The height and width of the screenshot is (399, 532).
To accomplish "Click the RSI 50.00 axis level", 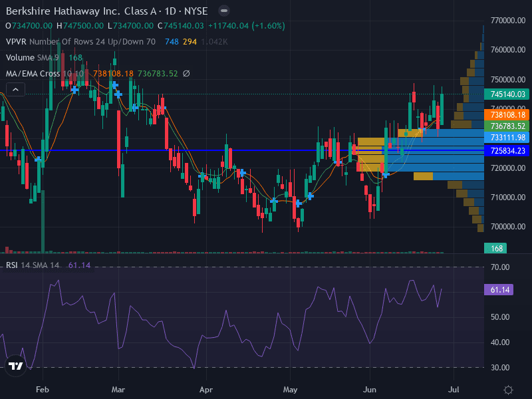I will [500, 317].
